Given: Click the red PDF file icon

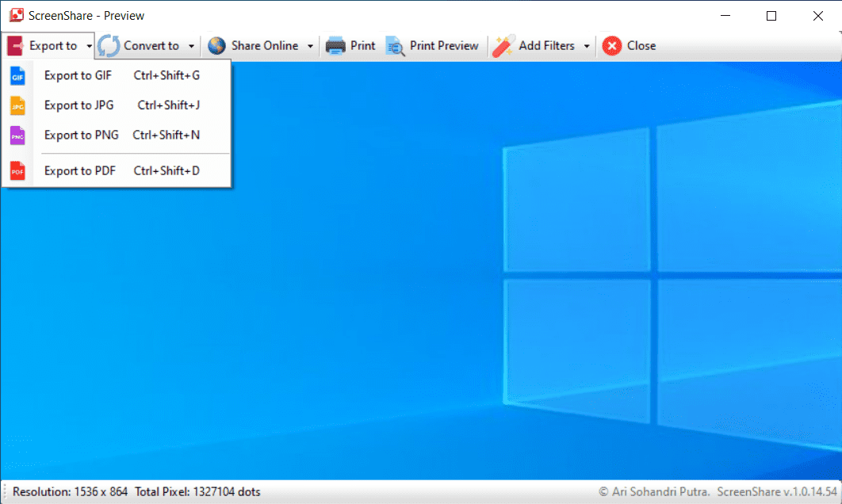Looking at the screenshot, I should click(17, 170).
